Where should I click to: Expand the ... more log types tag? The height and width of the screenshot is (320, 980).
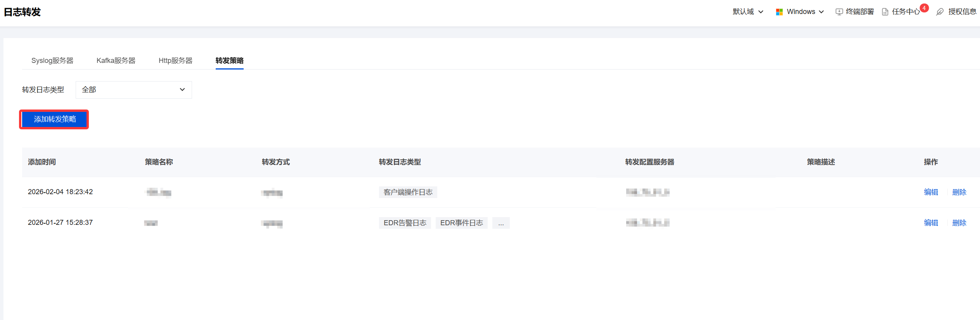pyautogui.click(x=501, y=223)
